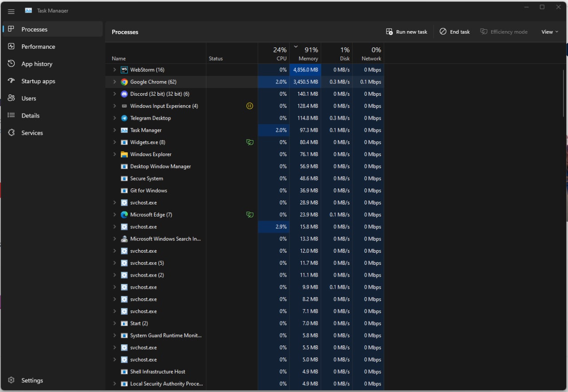This screenshot has height=392, width=568.
Task: Open the Performance page
Action: coord(53,47)
